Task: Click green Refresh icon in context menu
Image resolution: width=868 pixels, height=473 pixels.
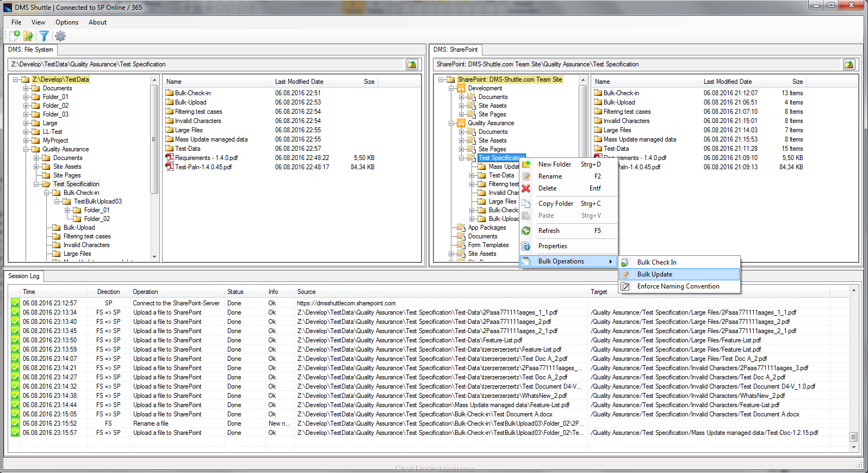Action: (526, 231)
